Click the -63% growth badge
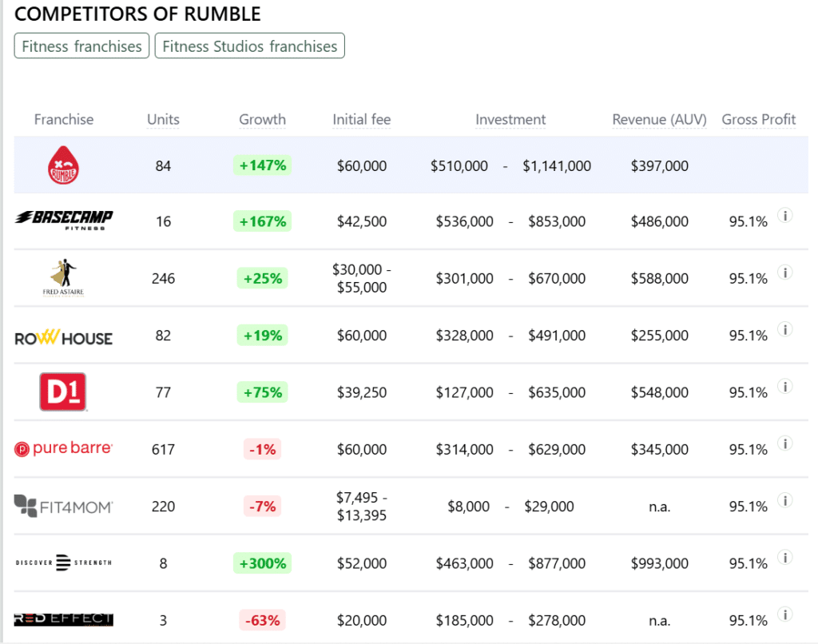This screenshot has width=818, height=644. (x=262, y=620)
